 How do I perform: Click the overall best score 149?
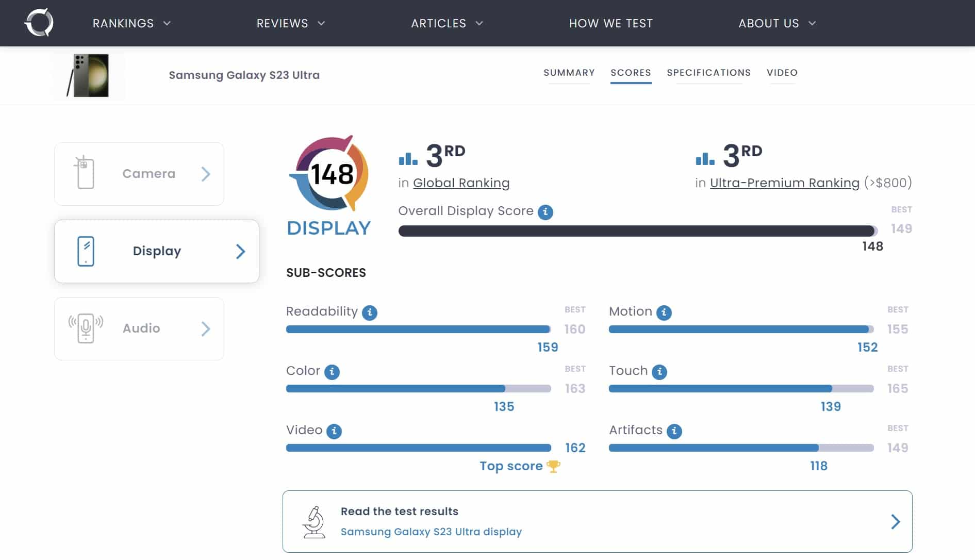[x=901, y=229]
